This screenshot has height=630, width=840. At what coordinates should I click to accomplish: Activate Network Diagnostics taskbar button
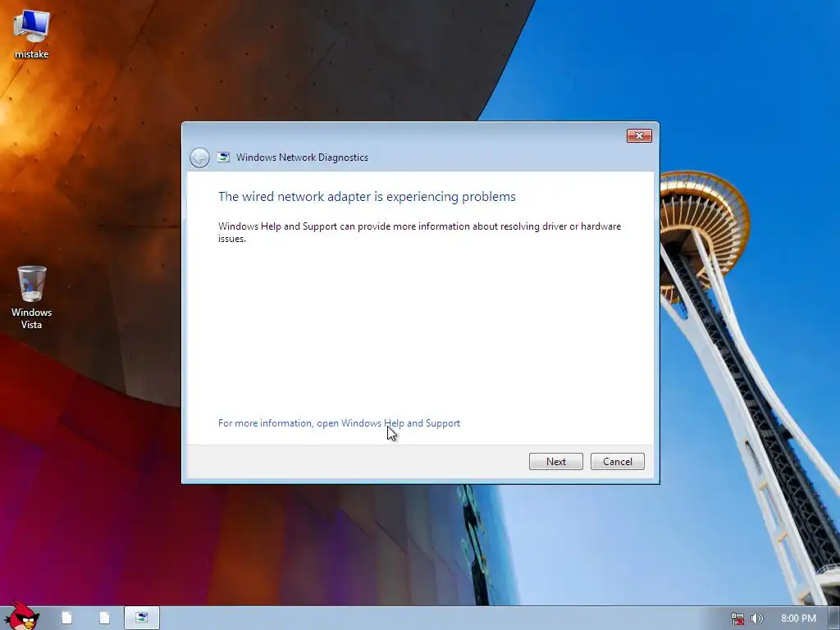click(141, 618)
